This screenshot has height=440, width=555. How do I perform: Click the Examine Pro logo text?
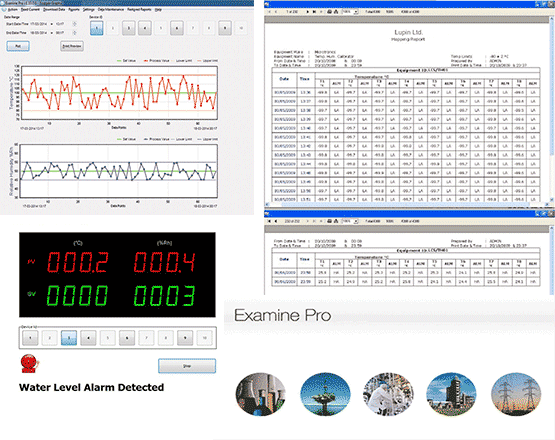click(x=282, y=315)
